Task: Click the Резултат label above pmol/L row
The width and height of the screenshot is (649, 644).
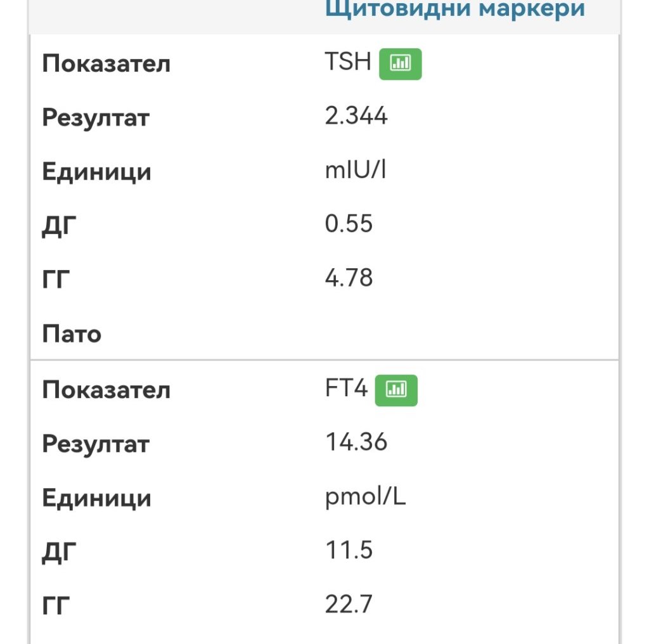Action: (x=96, y=444)
